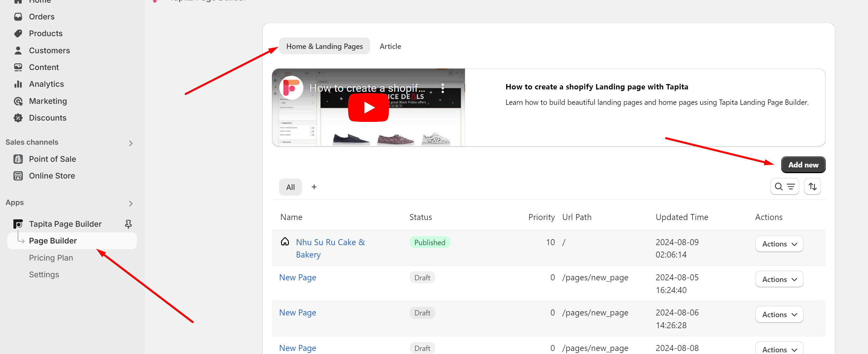The image size is (868, 354).
Task: Click the Discounts badge icon
Action: [x=18, y=118]
